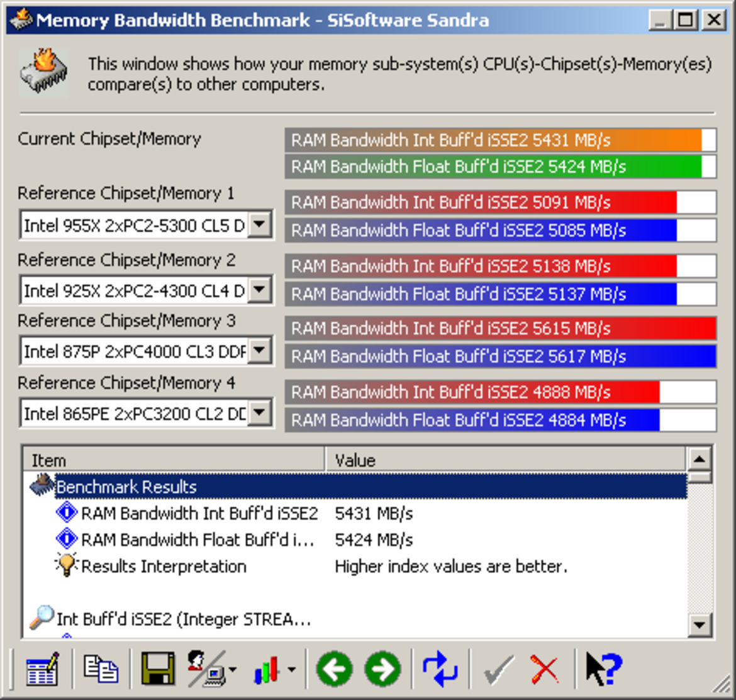This screenshot has height=700, width=736.
Task: Click the flaming memory chip module icon
Action: pos(44,72)
